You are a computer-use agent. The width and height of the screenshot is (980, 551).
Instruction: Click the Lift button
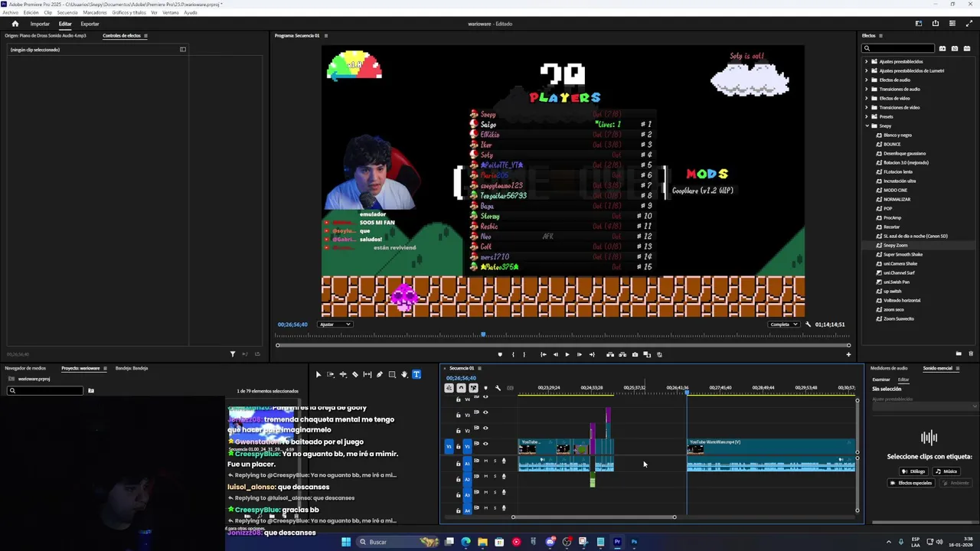click(x=610, y=354)
